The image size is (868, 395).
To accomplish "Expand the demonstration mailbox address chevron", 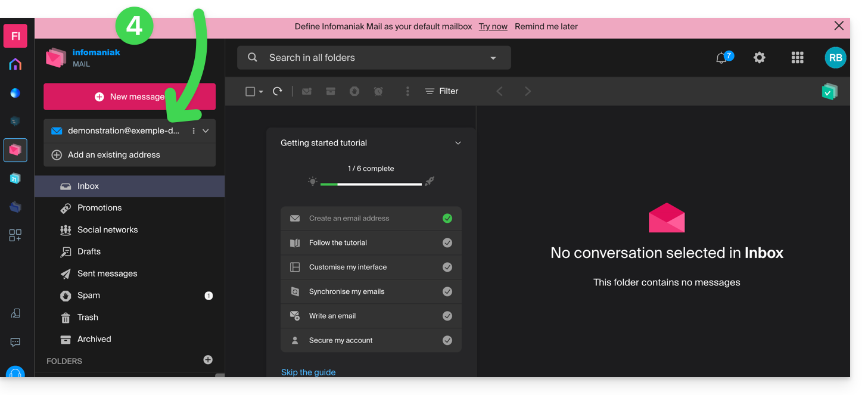I will (x=206, y=131).
